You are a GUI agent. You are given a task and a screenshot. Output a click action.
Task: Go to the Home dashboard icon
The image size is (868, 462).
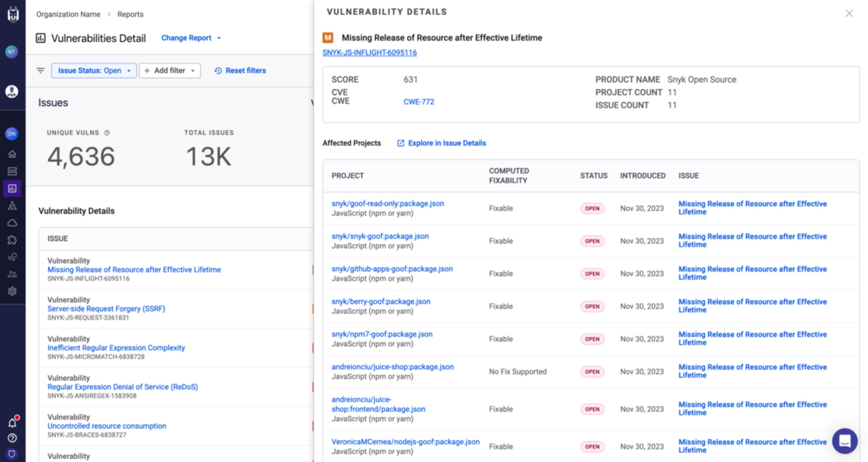pyautogui.click(x=12, y=154)
